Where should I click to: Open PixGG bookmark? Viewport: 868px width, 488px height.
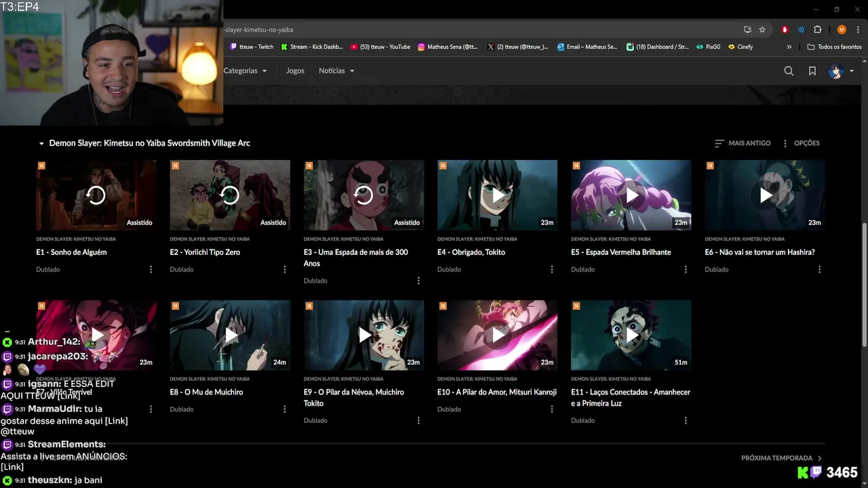(x=708, y=47)
